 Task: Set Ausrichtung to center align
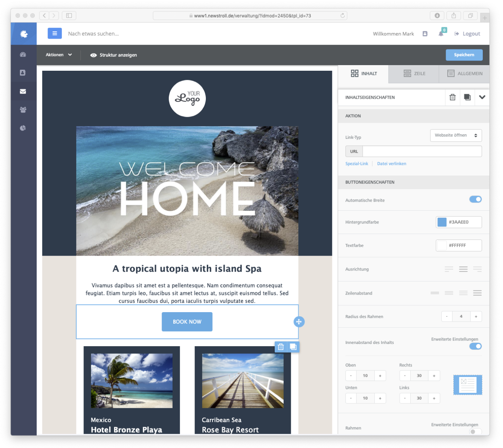(x=463, y=269)
